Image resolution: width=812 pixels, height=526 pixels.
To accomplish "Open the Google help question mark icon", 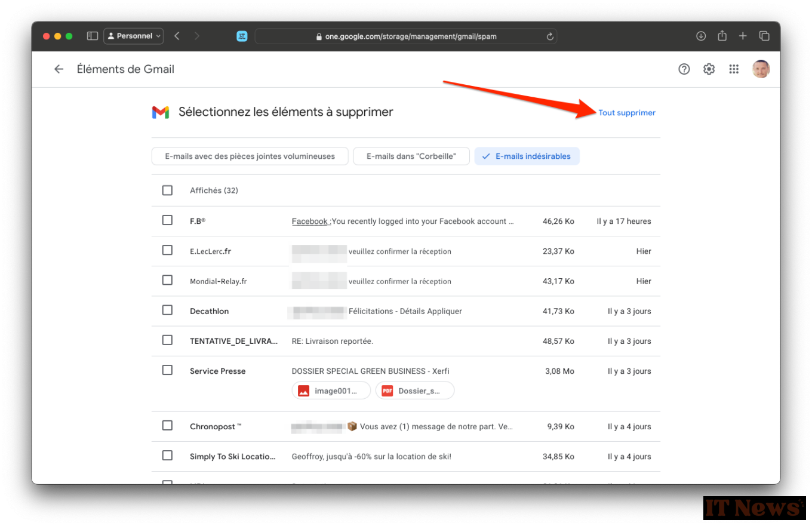I will point(684,69).
